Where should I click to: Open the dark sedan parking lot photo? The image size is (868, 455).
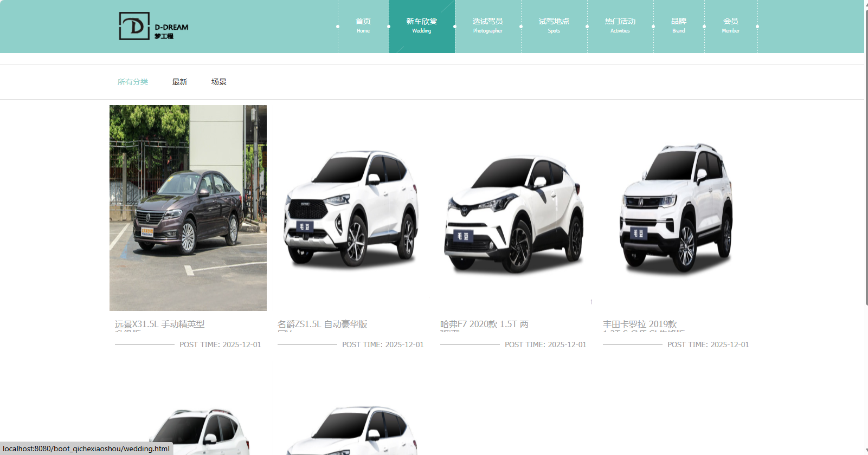click(x=188, y=208)
